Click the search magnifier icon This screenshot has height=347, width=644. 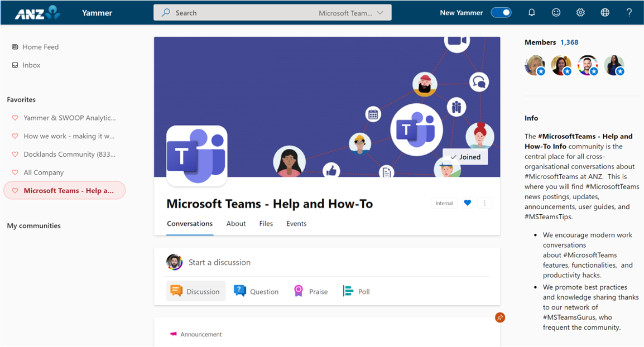coord(166,13)
